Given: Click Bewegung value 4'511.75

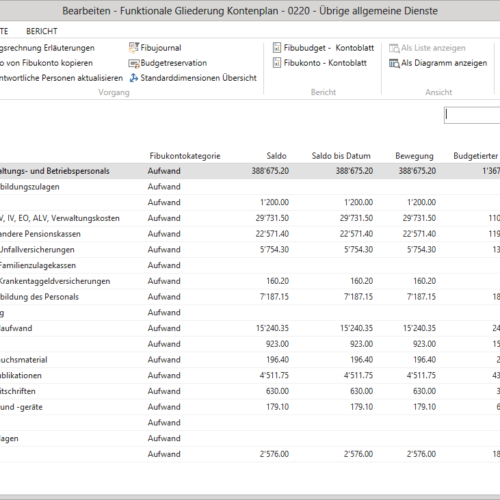Looking at the screenshot, I should 421,375.
